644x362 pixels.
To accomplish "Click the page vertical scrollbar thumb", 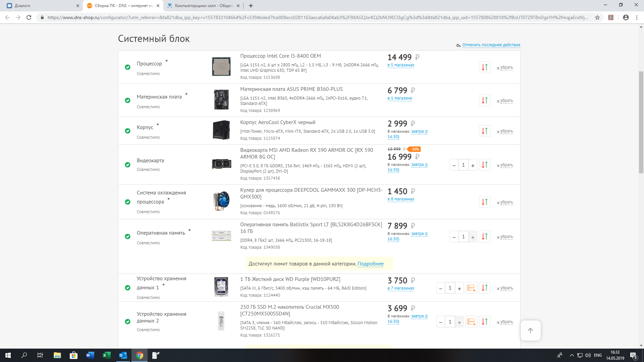I will pos(641,122).
